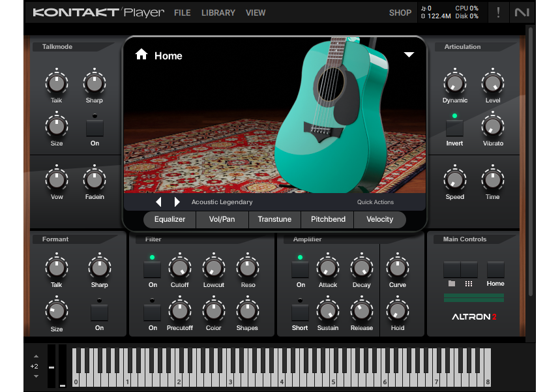Image resolution: width=560 pixels, height=392 pixels.
Task: Click the Lowcut knob
Action: click(x=214, y=267)
